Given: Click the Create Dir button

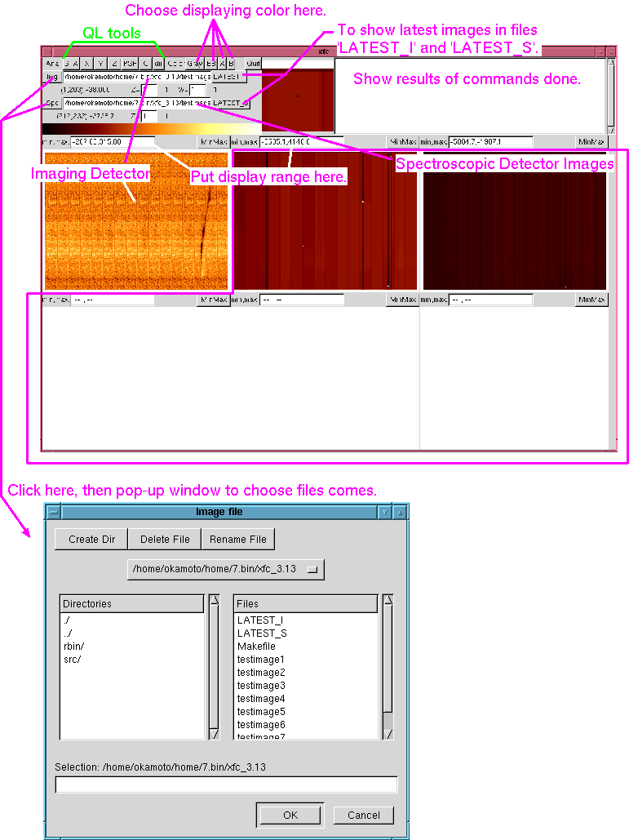Looking at the screenshot, I should click(91, 540).
